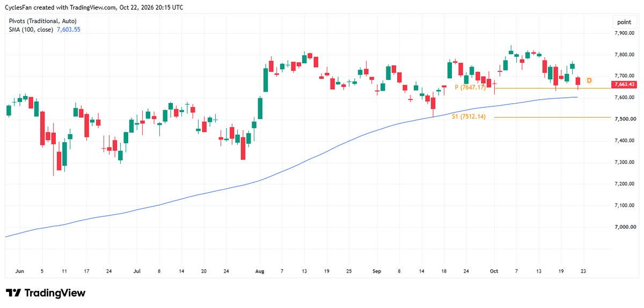The width and height of the screenshot is (644, 308).
Task: Click the 7,600.00 price axis label
Action: 625,98
